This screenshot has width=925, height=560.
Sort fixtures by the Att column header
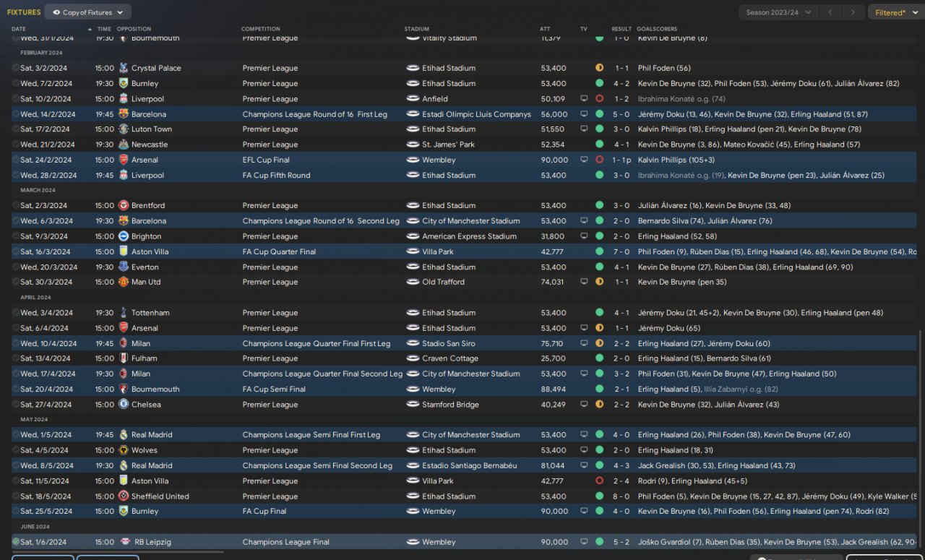click(x=545, y=29)
